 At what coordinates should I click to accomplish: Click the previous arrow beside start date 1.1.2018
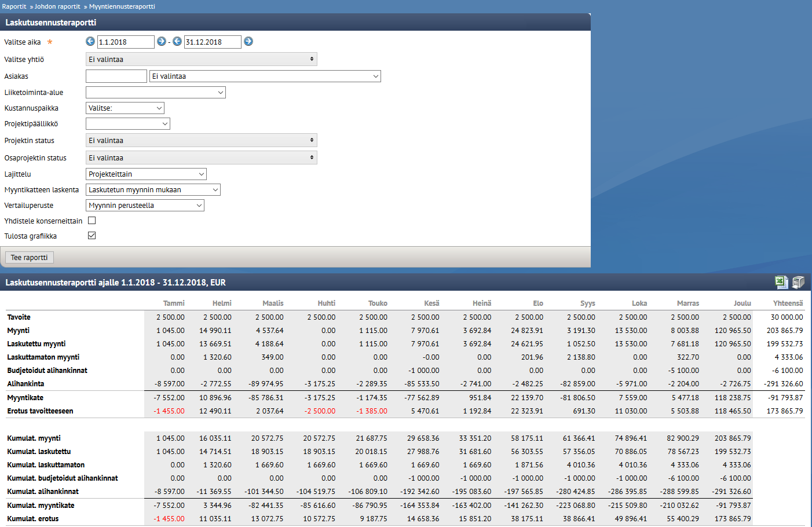(90, 41)
